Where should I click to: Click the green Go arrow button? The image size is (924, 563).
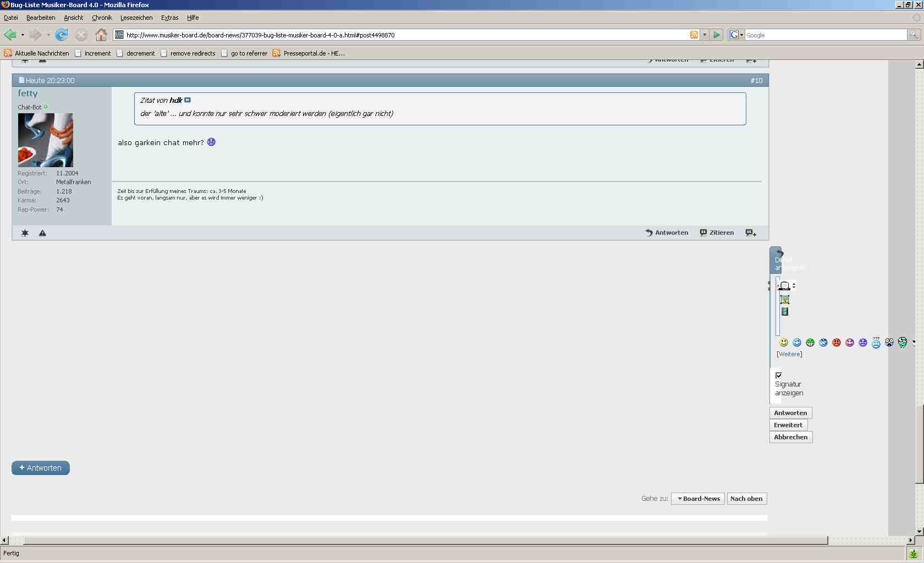point(717,35)
